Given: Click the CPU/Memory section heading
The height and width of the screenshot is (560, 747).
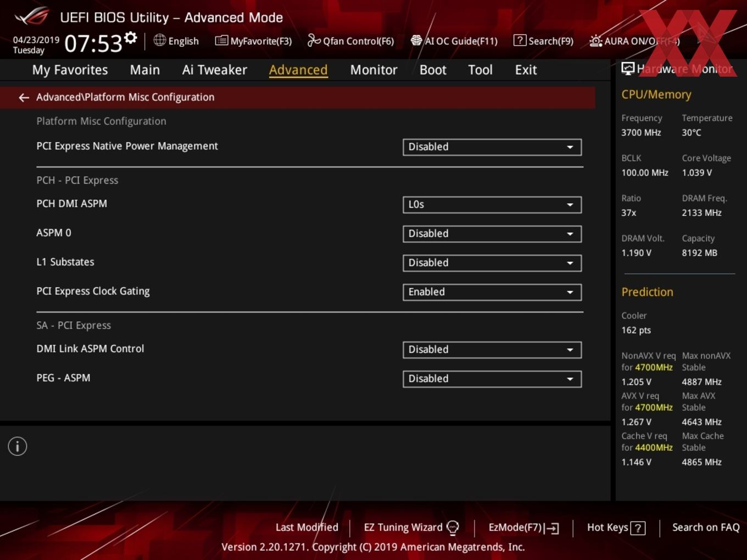Looking at the screenshot, I should (656, 94).
